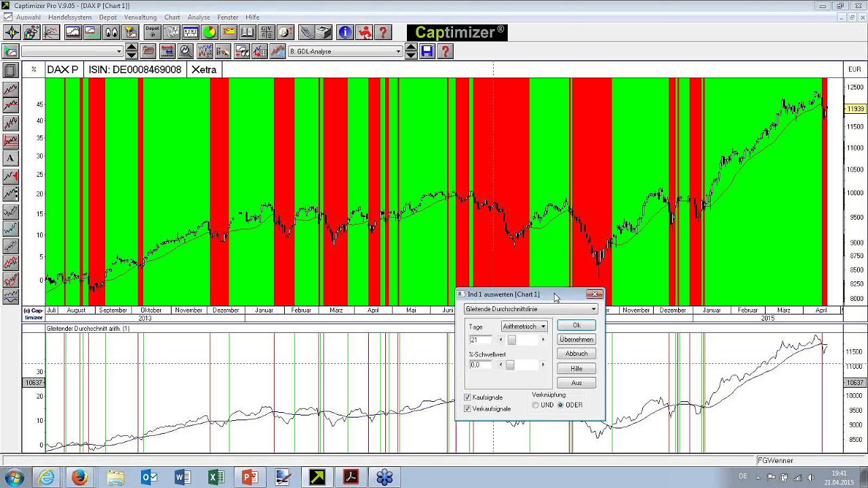
Task: Select the UND radio button
Action: pyautogui.click(x=536, y=405)
